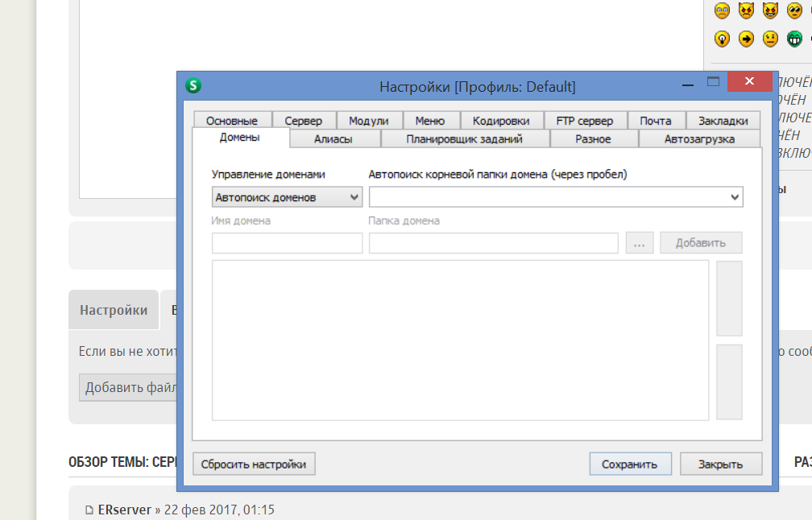Insert the grinning evil devil emoticon
The image size is (812, 520).
point(770,11)
